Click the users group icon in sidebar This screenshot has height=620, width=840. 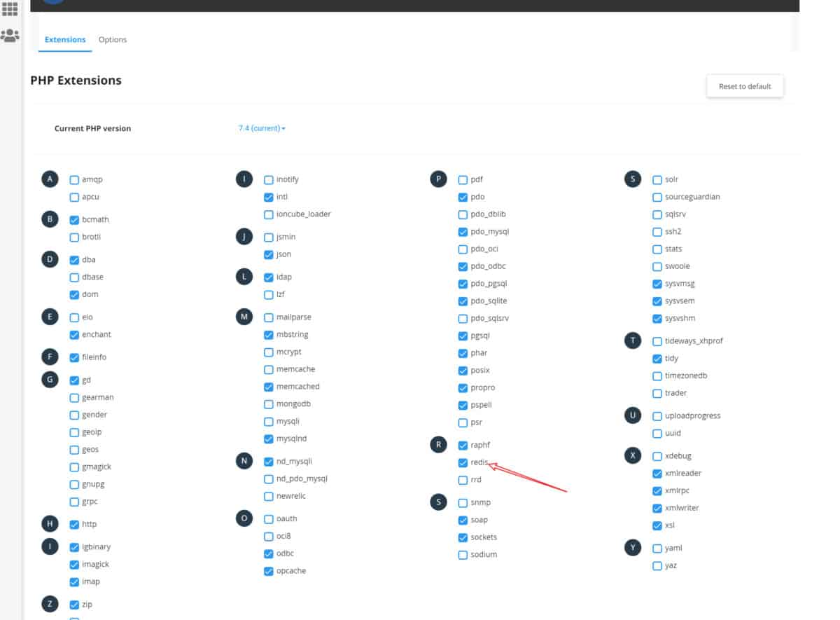(x=10, y=35)
